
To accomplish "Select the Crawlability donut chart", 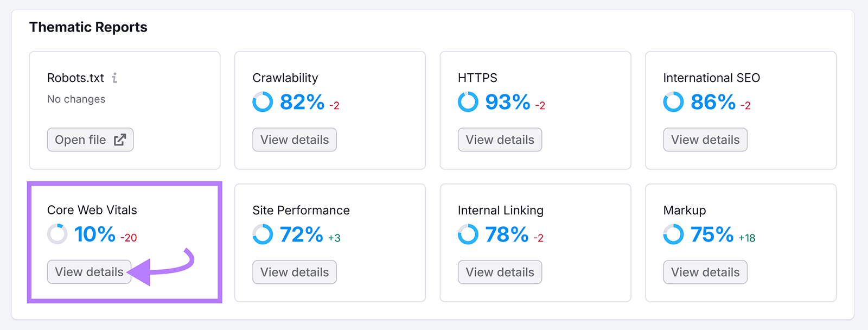I will tap(262, 102).
